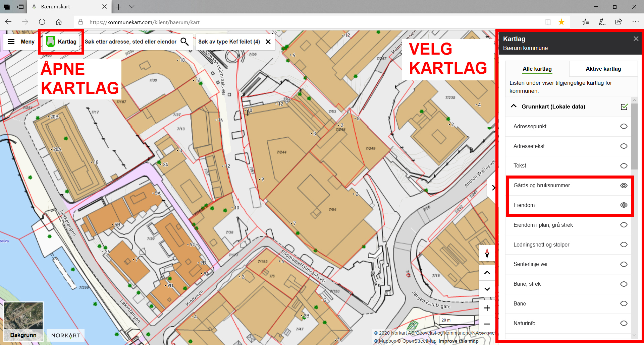Screen dimensions: 644x345
Task: Open the Kartlag panel button
Action: pos(61,42)
